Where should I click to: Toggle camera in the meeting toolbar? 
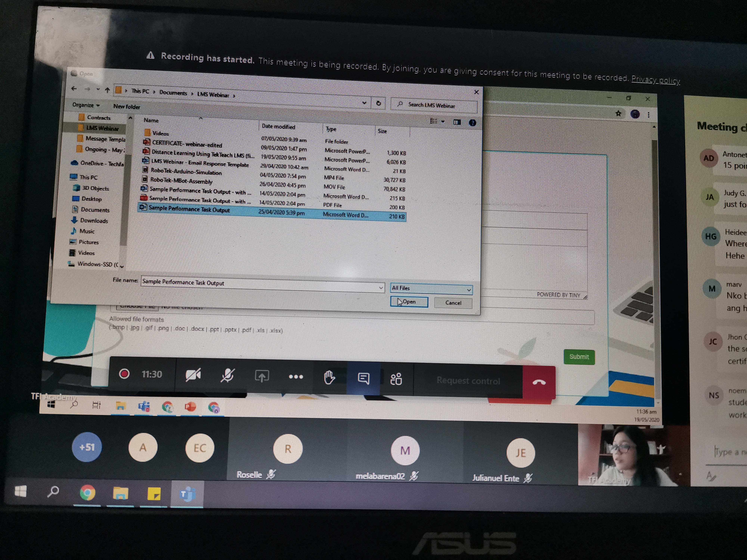click(x=193, y=375)
